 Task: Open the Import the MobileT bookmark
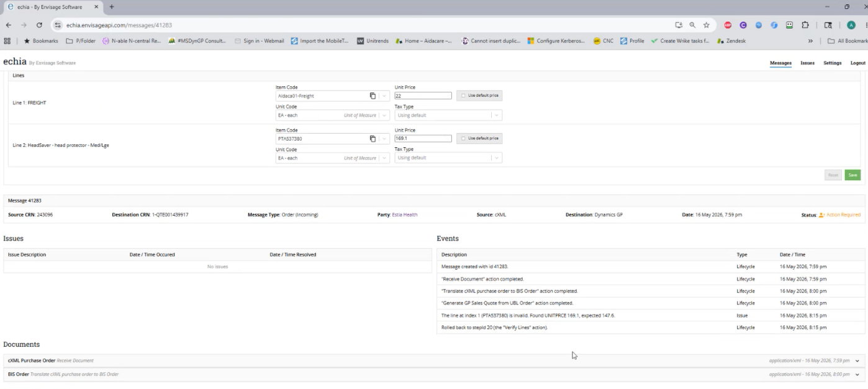click(320, 41)
